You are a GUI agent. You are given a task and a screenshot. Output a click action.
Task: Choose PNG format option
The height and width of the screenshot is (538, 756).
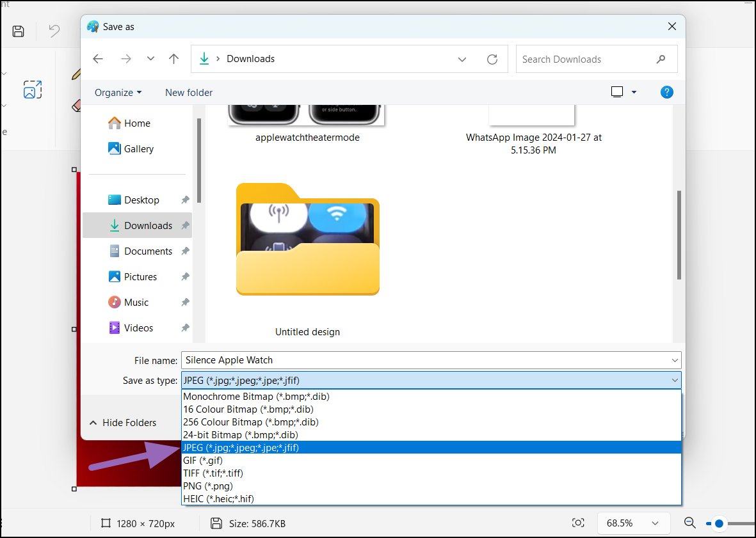pos(431,486)
